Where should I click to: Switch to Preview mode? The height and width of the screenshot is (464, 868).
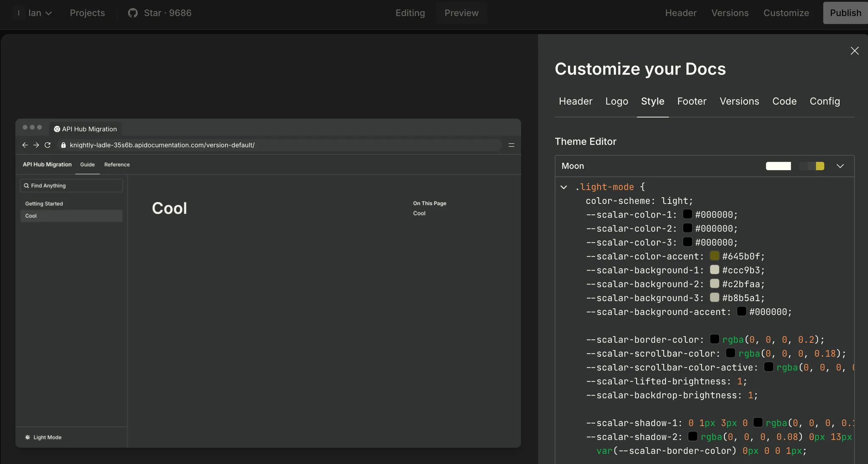tap(462, 13)
